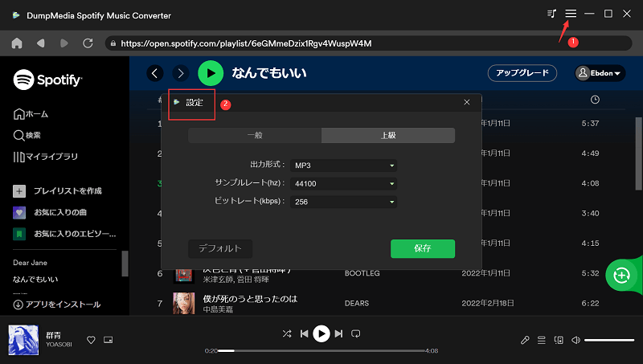
Task: Click the bottom bar play button
Action: pos(321,333)
